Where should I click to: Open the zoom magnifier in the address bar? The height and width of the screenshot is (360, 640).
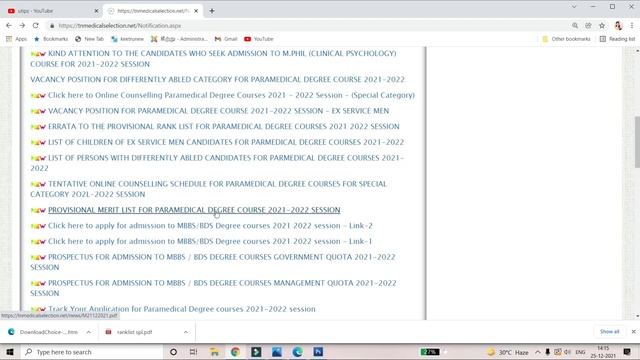coord(575,25)
